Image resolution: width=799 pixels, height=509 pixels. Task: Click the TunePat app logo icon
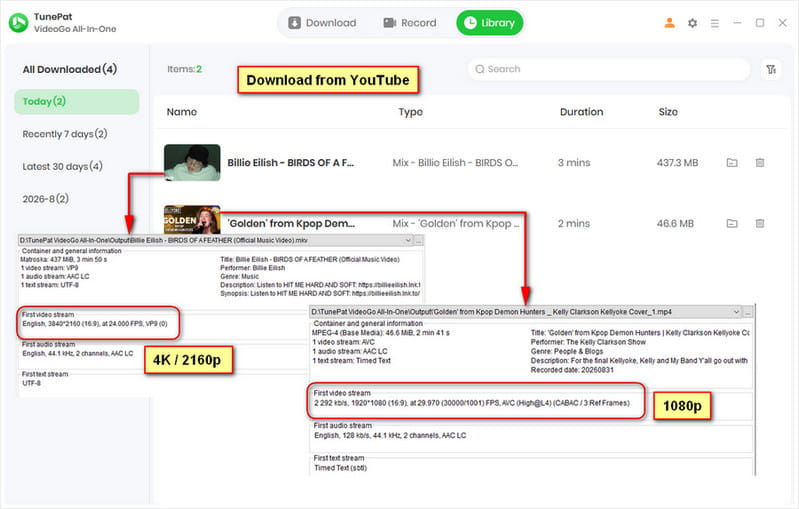[18, 22]
